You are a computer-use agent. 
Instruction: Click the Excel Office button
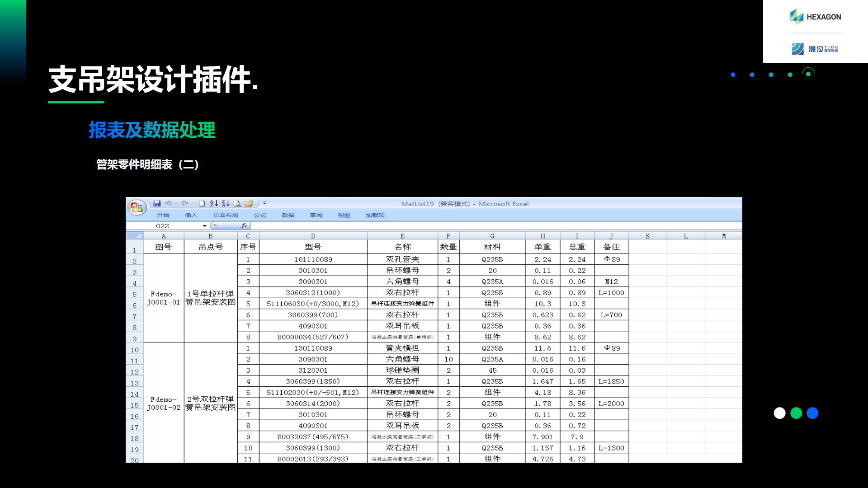tap(137, 207)
